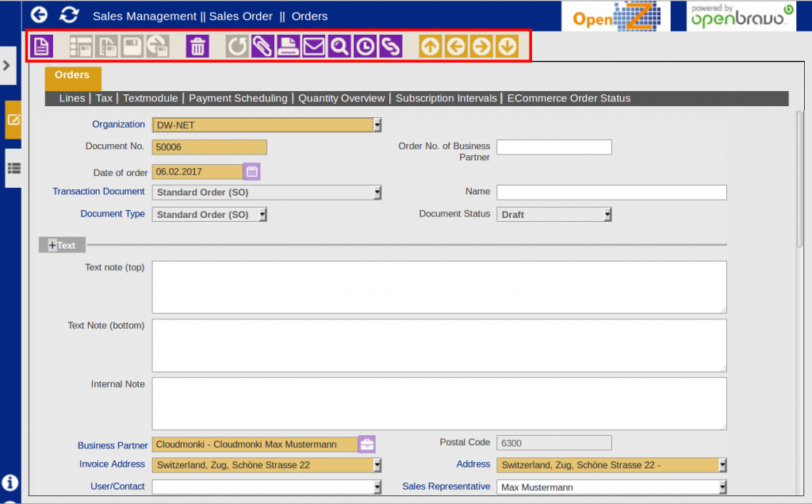This screenshot has width=812, height=504.
Task: Print the order document
Action: pyautogui.click(x=288, y=47)
